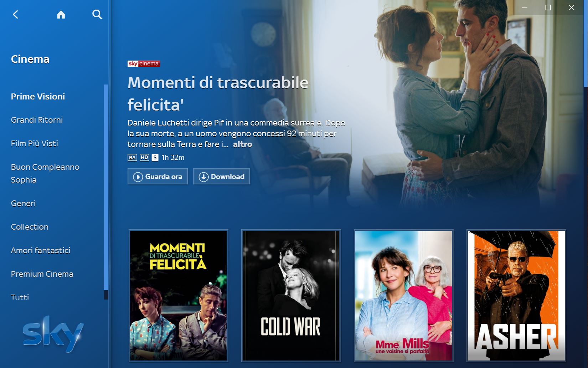Screen dimensions: 588x368
Task: Go back with the left arrow icon
Action: coord(15,14)
